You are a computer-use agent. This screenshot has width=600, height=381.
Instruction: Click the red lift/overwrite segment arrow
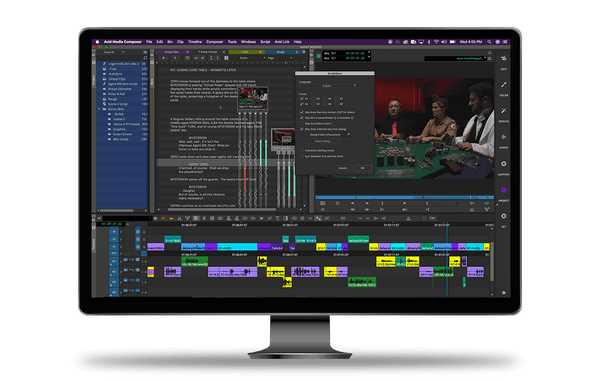pos(163,218)
